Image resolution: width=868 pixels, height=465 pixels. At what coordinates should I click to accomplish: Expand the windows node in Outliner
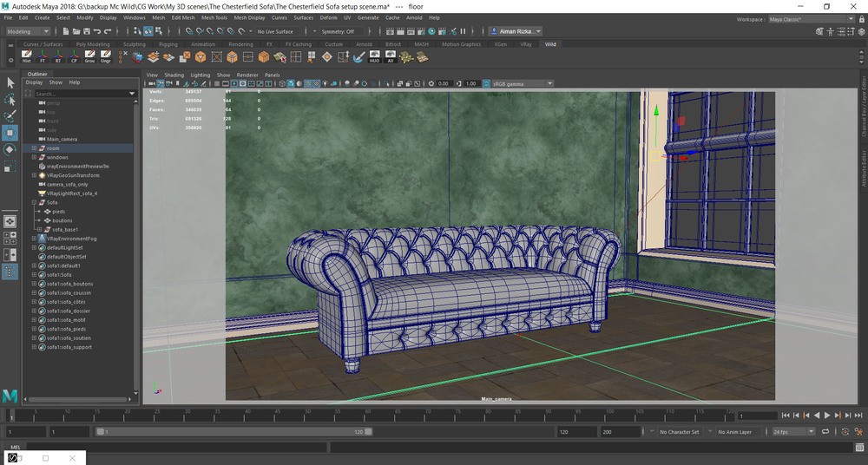[x=34, y=157]
